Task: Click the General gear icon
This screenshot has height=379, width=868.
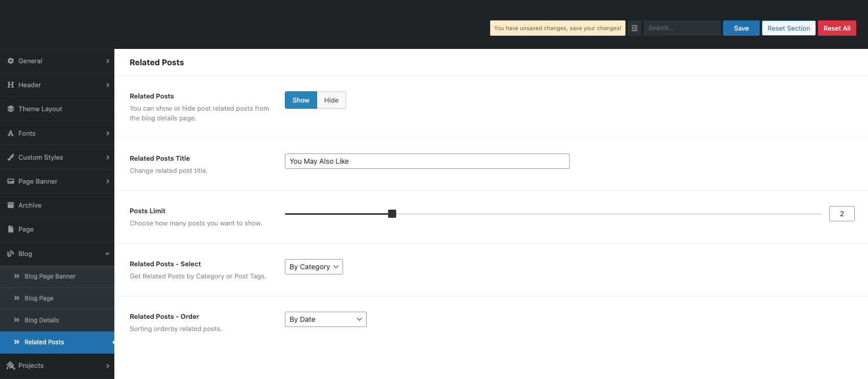Action: point(11,61)
